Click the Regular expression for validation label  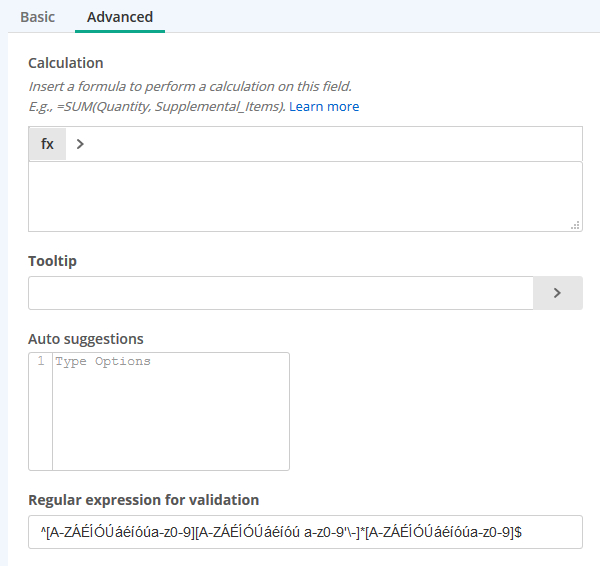pos(143,500)
